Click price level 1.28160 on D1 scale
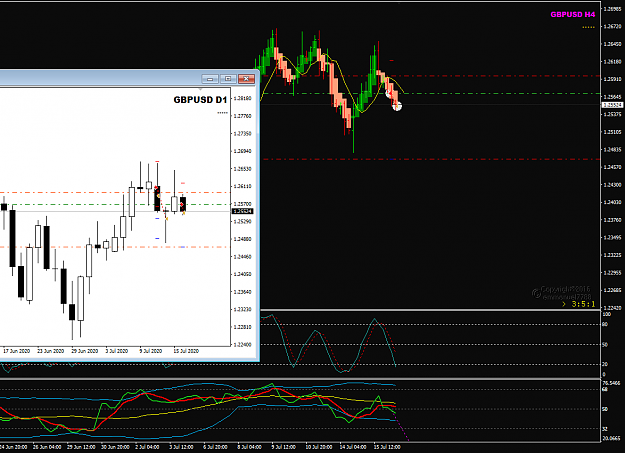Image resolution: width=625 pixels, height=453 pixels. 242,98
